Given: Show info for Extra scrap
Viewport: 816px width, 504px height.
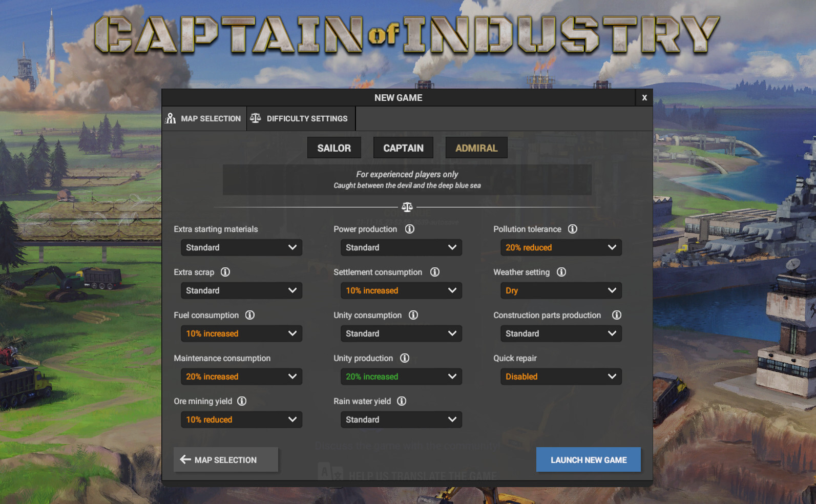Looking at the screenshot, I should (x=225, y=272).
